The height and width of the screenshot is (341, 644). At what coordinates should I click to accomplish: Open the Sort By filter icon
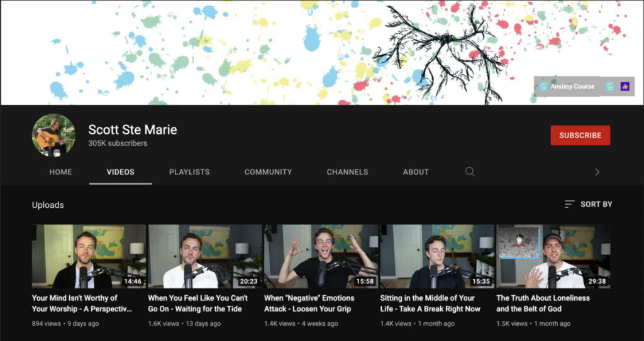click(x=569, y=204)
